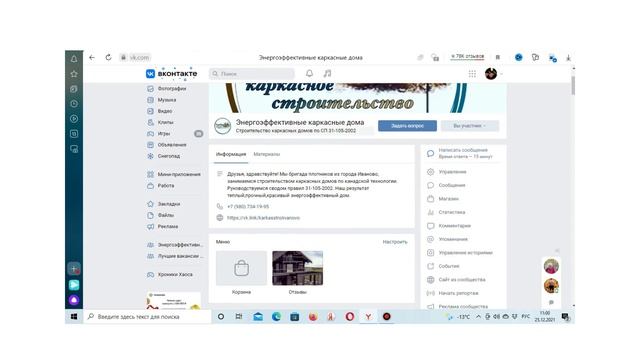Open Реклама in the left menu
Viewport: 640px width, 360px height.
pyautogui.click(x=162, y=227)
